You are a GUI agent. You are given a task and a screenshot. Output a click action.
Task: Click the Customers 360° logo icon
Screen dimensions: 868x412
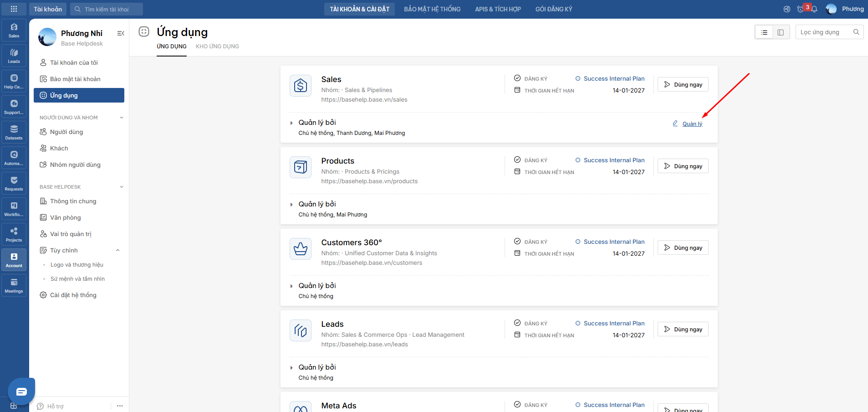301,249
